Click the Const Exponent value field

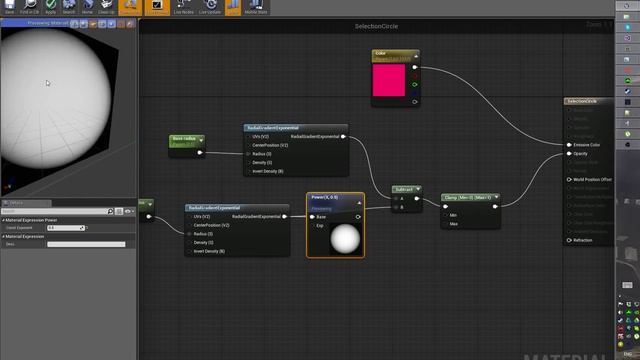pos(66,228)
